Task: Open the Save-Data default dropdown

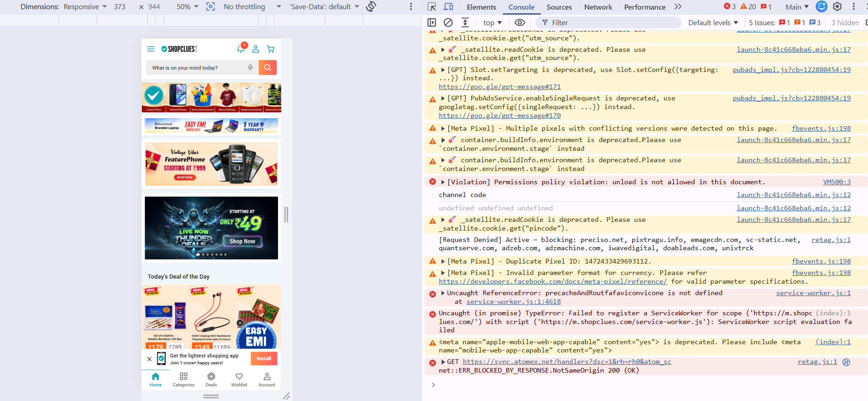Action: 324,7
